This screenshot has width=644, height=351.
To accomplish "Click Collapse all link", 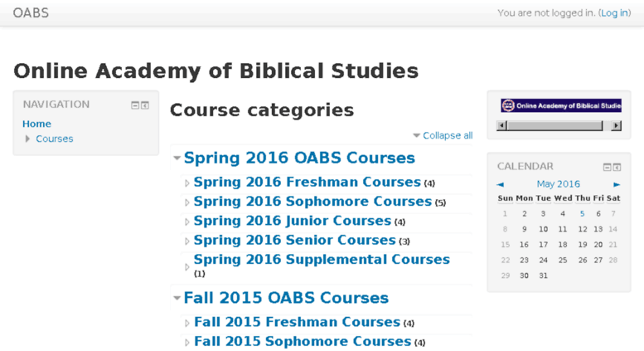I will click(448, 135).
